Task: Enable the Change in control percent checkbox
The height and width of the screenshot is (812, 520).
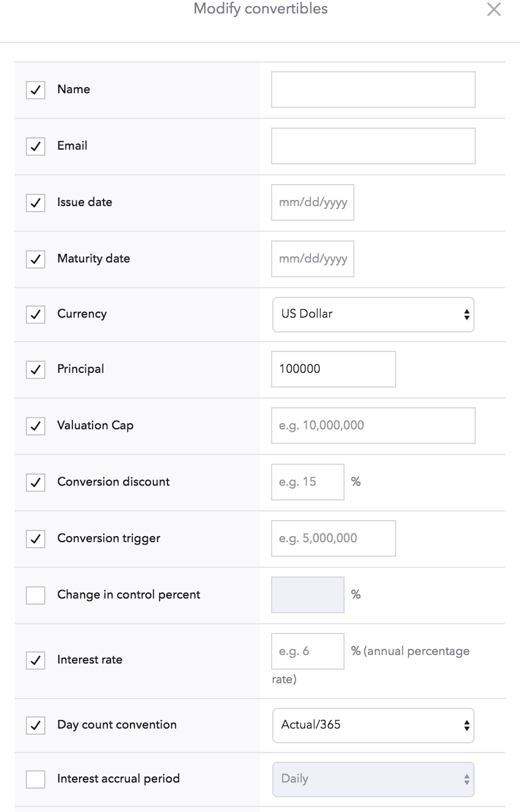Action: 36,596
